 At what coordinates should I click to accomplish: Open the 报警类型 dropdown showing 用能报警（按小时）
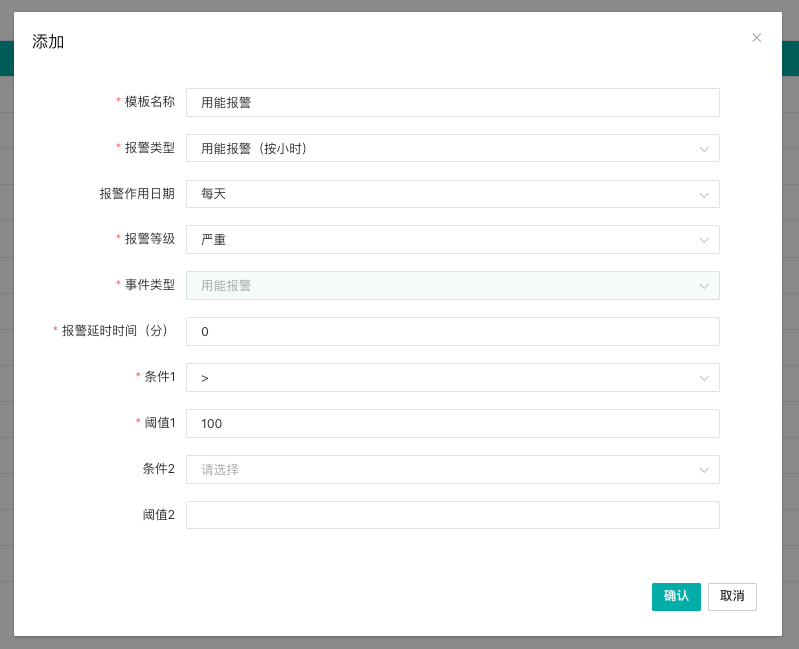pyautogui.click(x=440, y=149)
